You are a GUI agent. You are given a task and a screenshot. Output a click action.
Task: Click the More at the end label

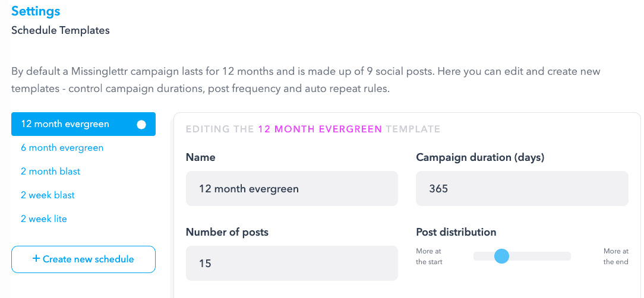615,256
